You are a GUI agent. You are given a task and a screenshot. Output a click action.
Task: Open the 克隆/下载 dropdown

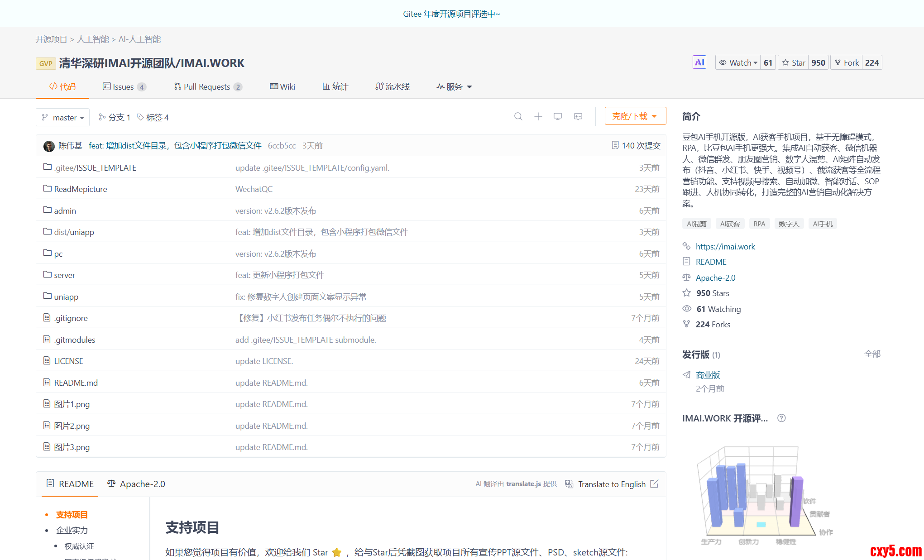635,116
